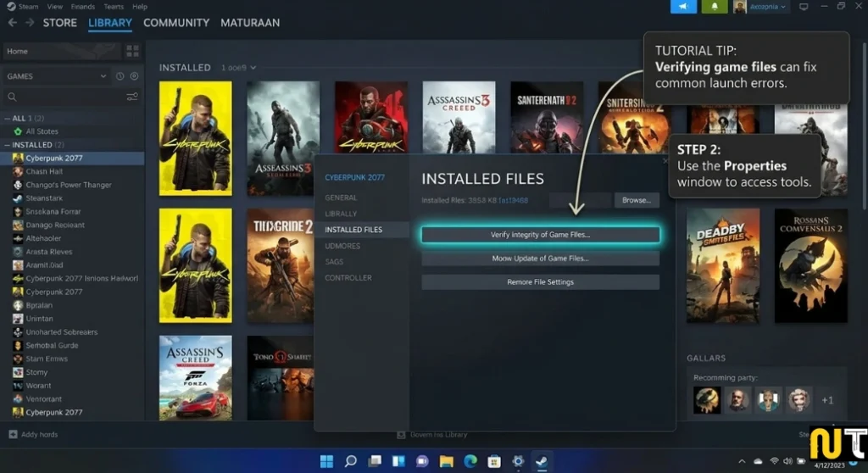The width and height of the screenshot is (868, 473).
Task: Select Snsokana Forrar in the game list
Action: [53, 212]
